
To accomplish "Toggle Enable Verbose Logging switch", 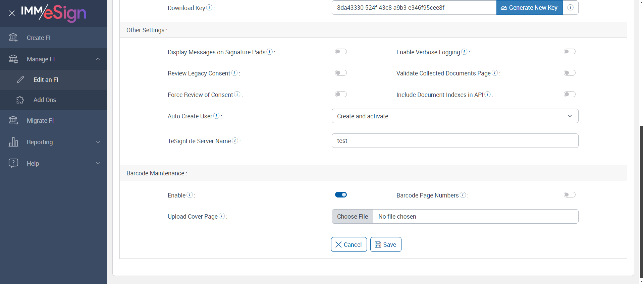I will tap(570, 52).
